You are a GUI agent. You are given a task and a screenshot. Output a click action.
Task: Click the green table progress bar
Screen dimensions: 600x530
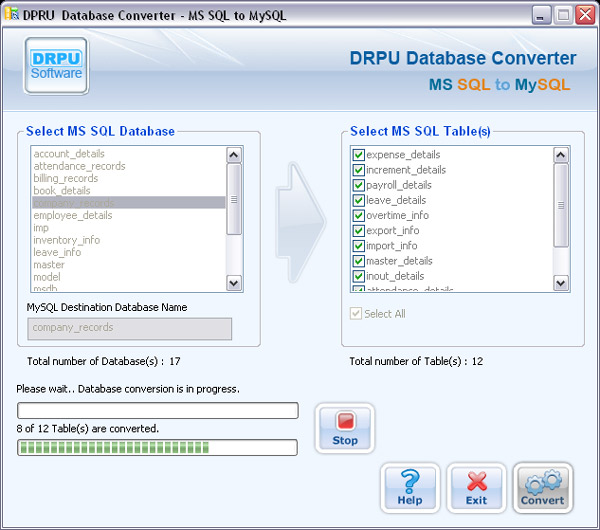tap(157, 447)
